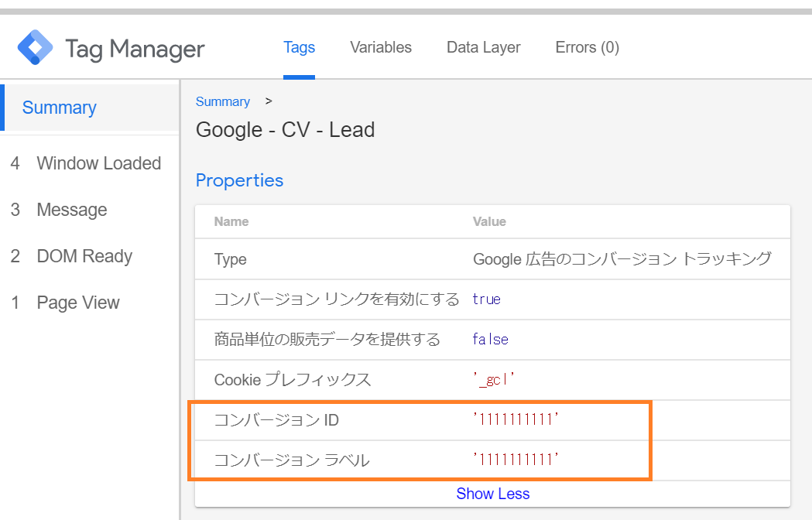Click the コンバージョン ラベル value
812x520 pixels.
tap(516, 460)
